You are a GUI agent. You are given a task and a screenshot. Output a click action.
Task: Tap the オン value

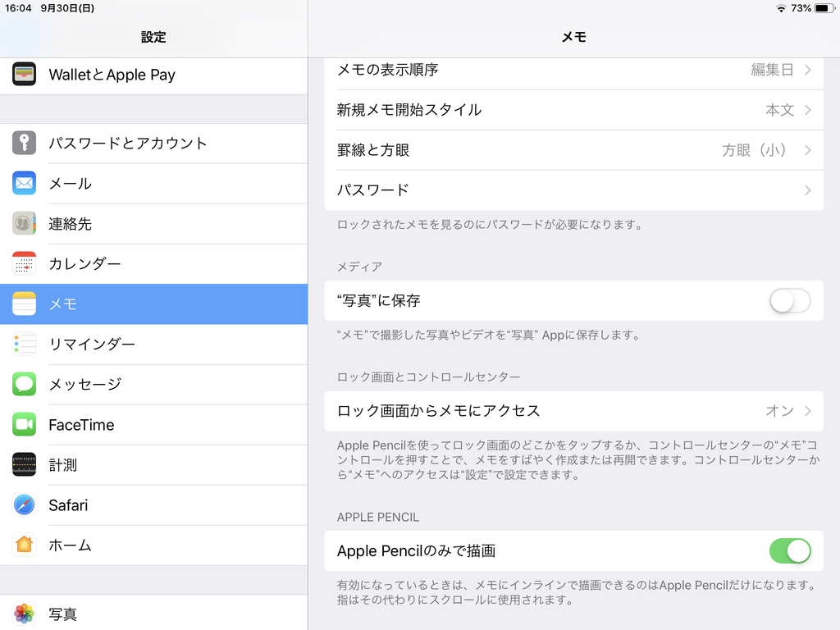tap(779, 411)
